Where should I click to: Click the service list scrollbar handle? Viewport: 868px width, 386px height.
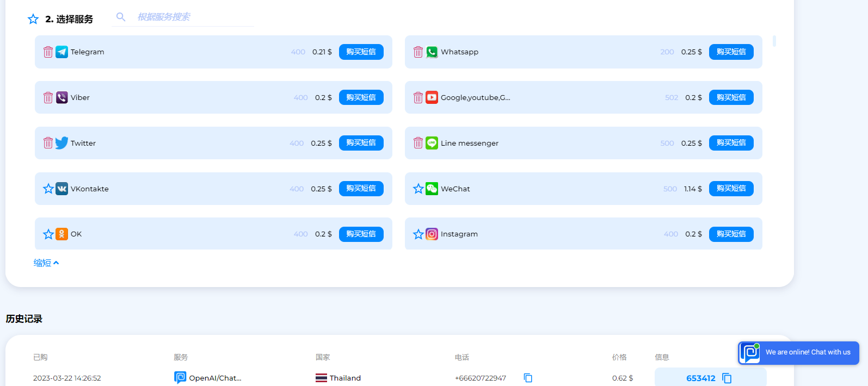774,41
